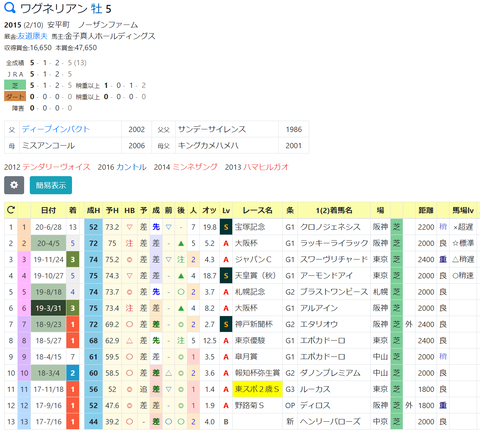
Task: Click the ☆標準 track level for 大阪杯
Action: [463, 243]
